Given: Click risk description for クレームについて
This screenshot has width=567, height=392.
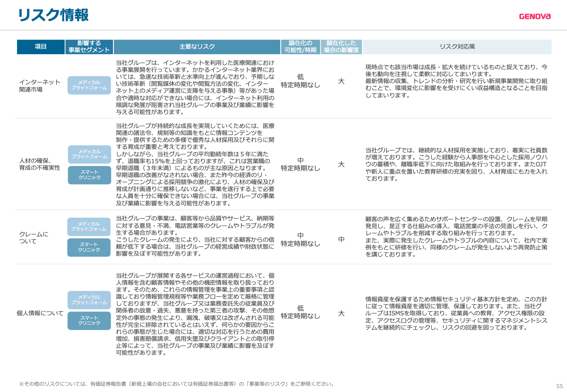Looking at the screenshot, I should click(x=195, y=236).
